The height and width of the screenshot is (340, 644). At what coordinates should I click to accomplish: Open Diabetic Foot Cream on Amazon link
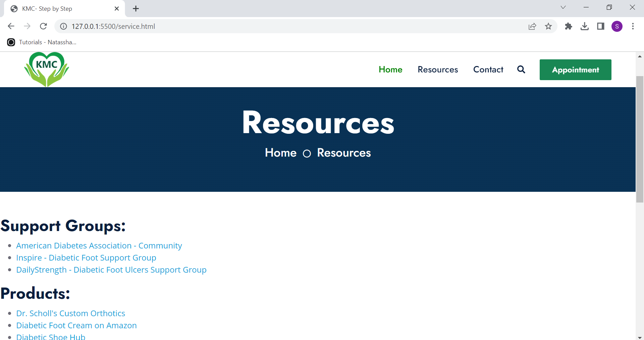pyautogui.click(x=76, y=326)
